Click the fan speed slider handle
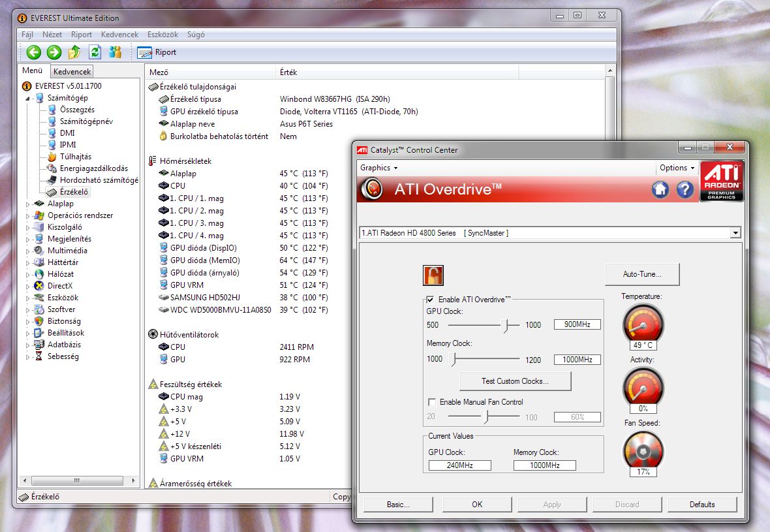This screenshot has height=532, width=770. (485, 416)
